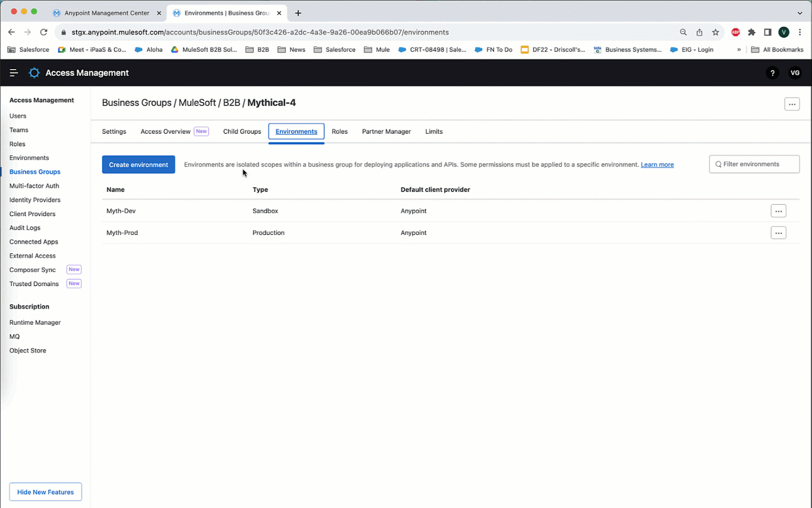This screenshot has width=812, height=508.
Task: Switch to the Partner Manager tab
Action: coord(386,132)
